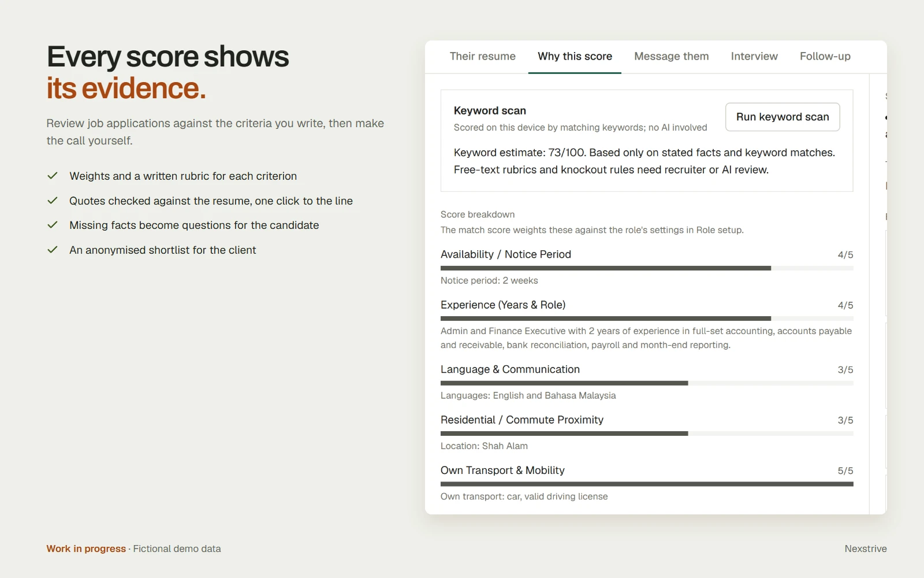Click the 5/5 score for Own Transport
Image resolution: width=924 pixels, height=578 pixels.
point(845,471)
